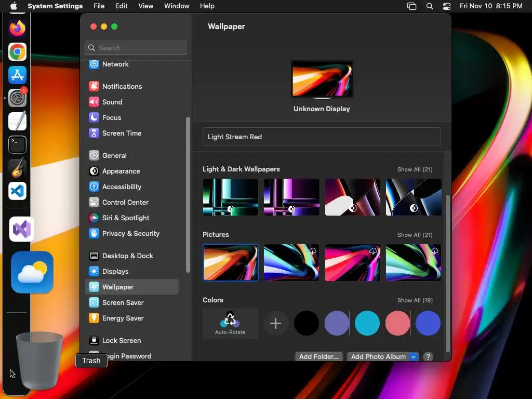532x399 pixels.
Task: Open Terminal from the Dock
Action: click(17, 144)
